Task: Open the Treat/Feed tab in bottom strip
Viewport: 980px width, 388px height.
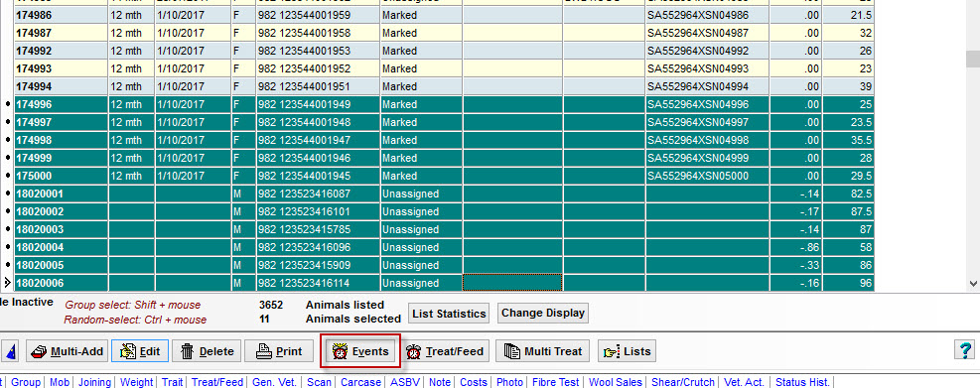Action: click(216, 382)
